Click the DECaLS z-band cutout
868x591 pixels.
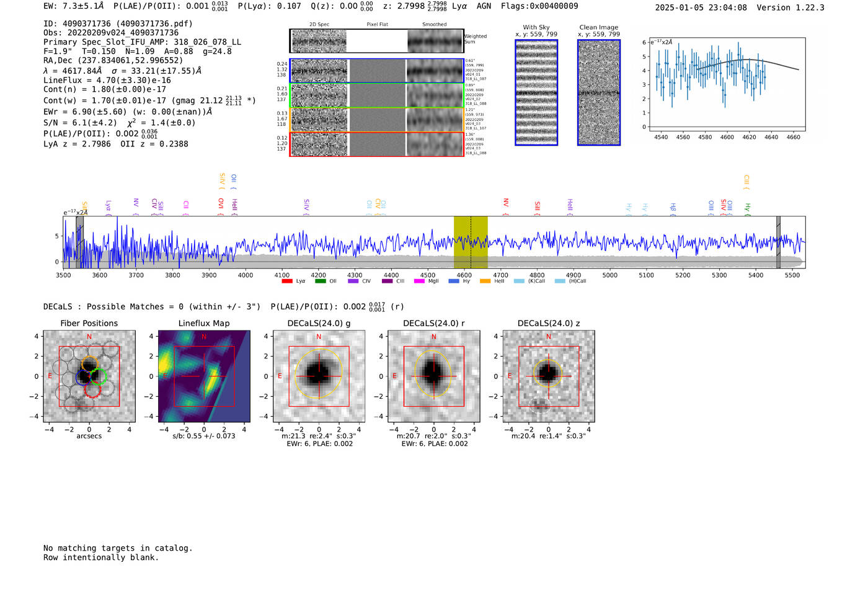click(548, 376)
